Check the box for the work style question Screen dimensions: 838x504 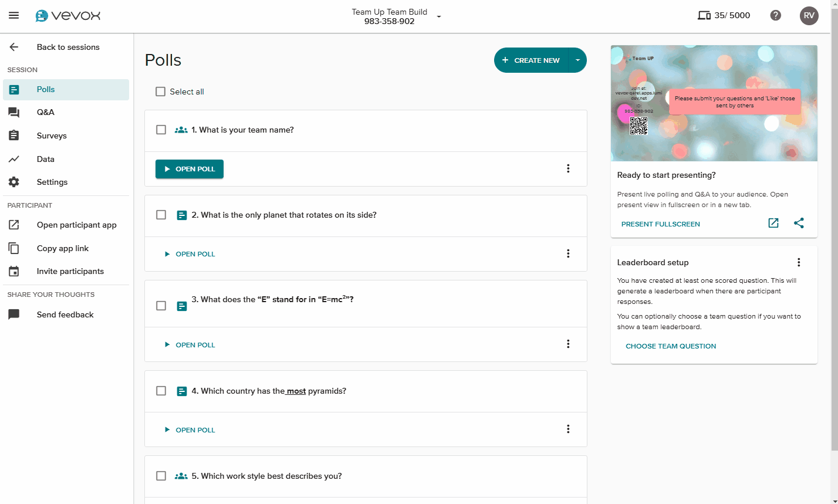click(x=161, y=476)
